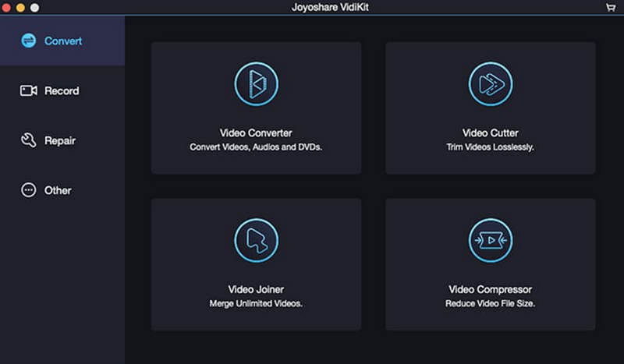Open the "Video Converter" title text
This screenshot has height=364, width=624.
click(256, 133)
